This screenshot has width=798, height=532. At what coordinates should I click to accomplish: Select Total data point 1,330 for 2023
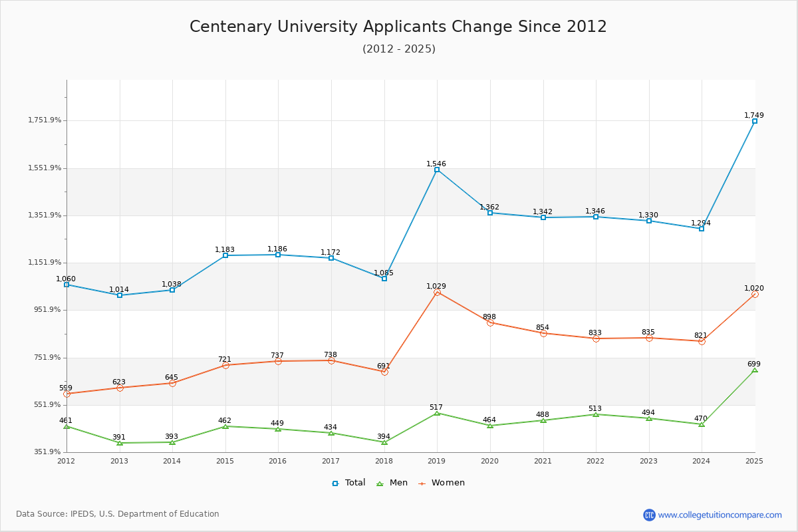[x=649, y=220]
